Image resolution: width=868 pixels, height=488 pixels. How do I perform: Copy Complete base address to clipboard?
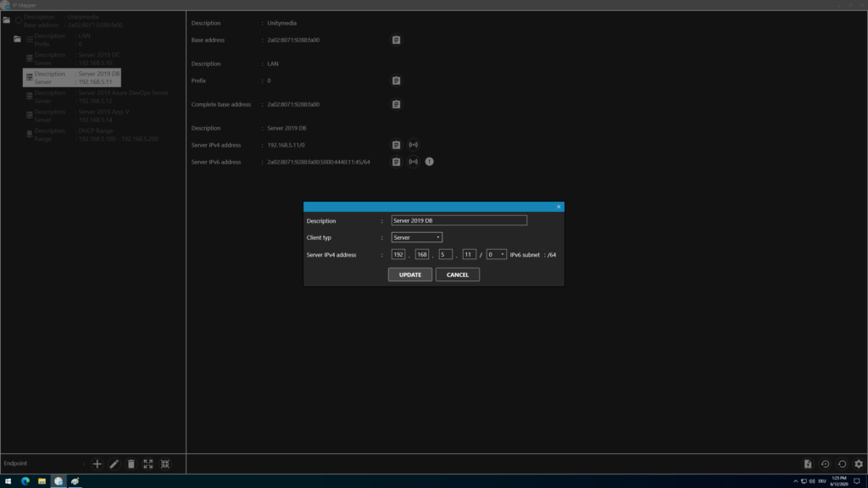point(396,104)
